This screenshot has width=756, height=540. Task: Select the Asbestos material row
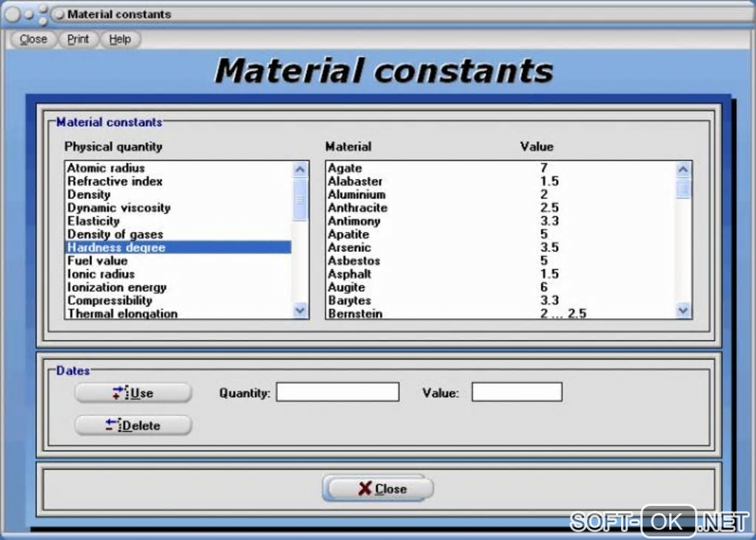coord(500,261)
